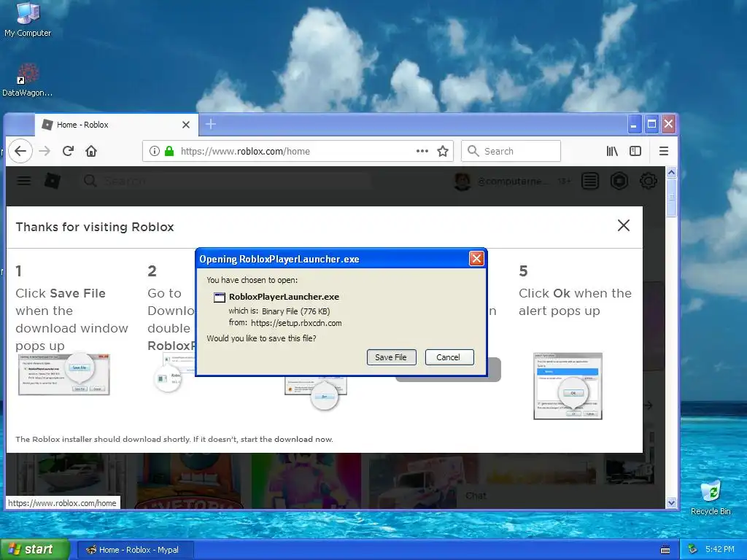Viewport: 747px width, 560px height.
Task: Click Cancel in the download dialog
Action: [x=449, y=357]
